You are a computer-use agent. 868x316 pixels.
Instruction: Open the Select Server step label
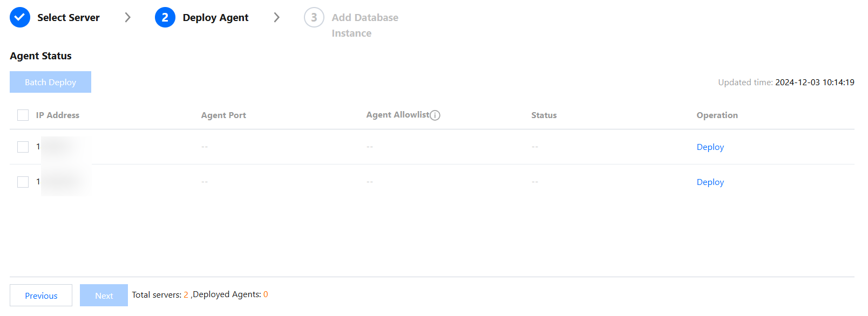pos(69,18)
